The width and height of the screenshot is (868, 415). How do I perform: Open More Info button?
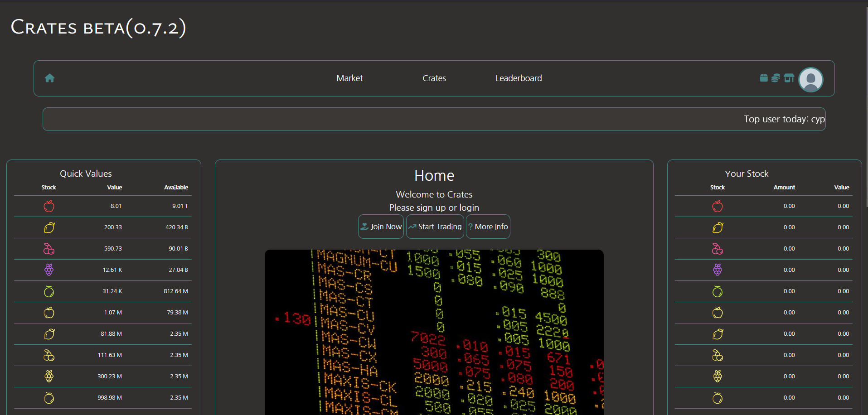(488, 227)
